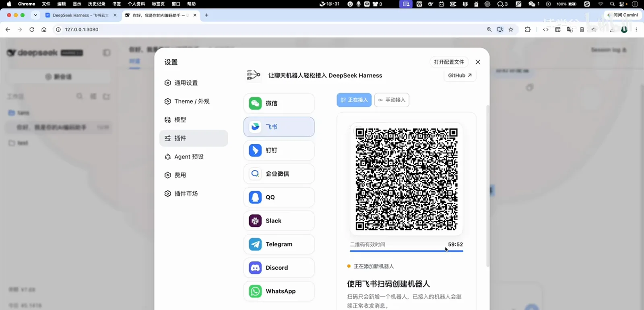The height and width of the screenshot is (310, 644).
Task: Select the 钉钉 DingTalk plugin
Action: tap(279, 150)
